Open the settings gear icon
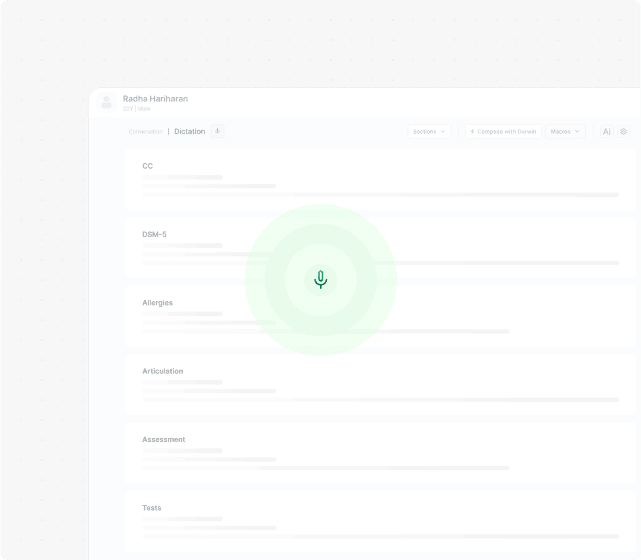This screenshot has height=560, width=641. 624,131
